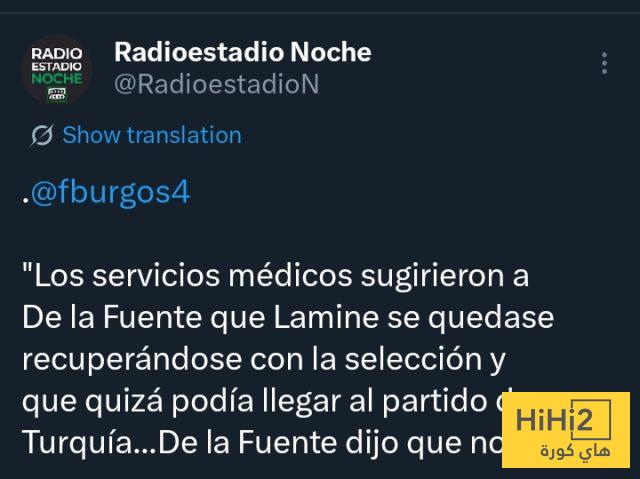The height and width of the screenshot is (479, 640).
Task: Click the small Onda Cero badge inside avatar
Action: (57, 95)
